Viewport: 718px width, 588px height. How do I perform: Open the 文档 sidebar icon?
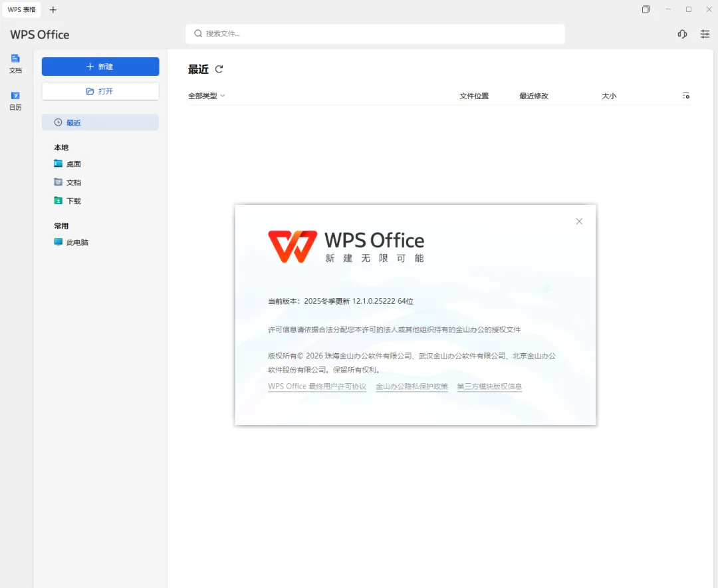(x=15, y=63)
